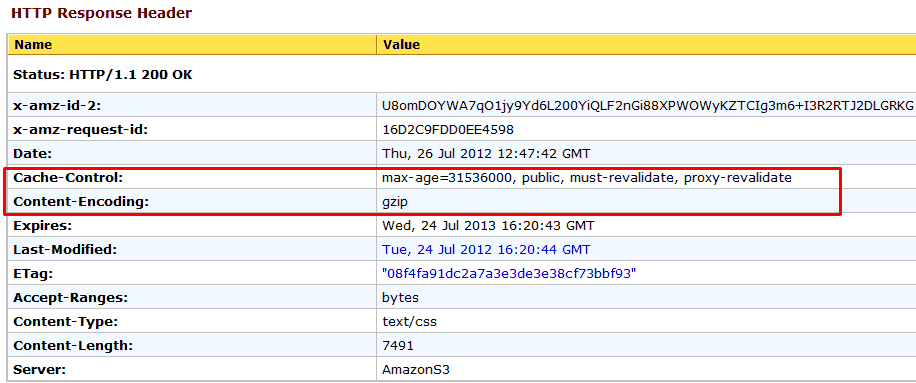The height and width of the screenshot is (383, 916).
Task: Select the x-amz-id-2 name cell
Action: point(193,106)
